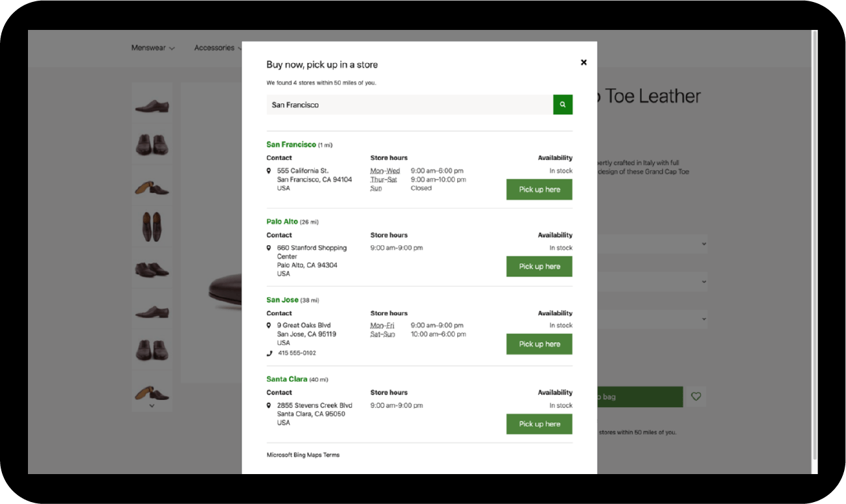Click the map pin icon for Santa Clara store

269,405
